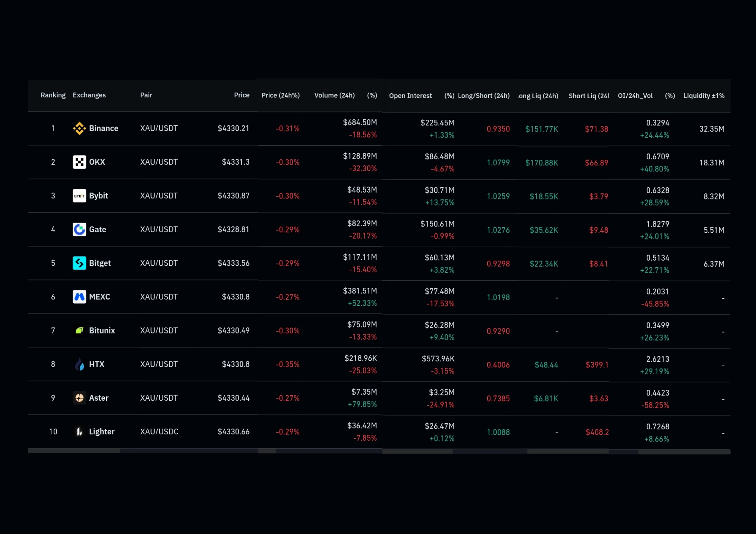This screenshot has height=534, width=756.
Task: Click Bitunix price change -0.30%
Action: (288, 331)
